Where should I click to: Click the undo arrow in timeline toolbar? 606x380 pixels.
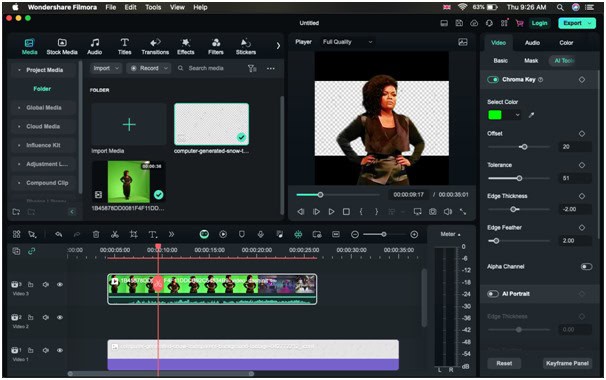tap(58, 234)
